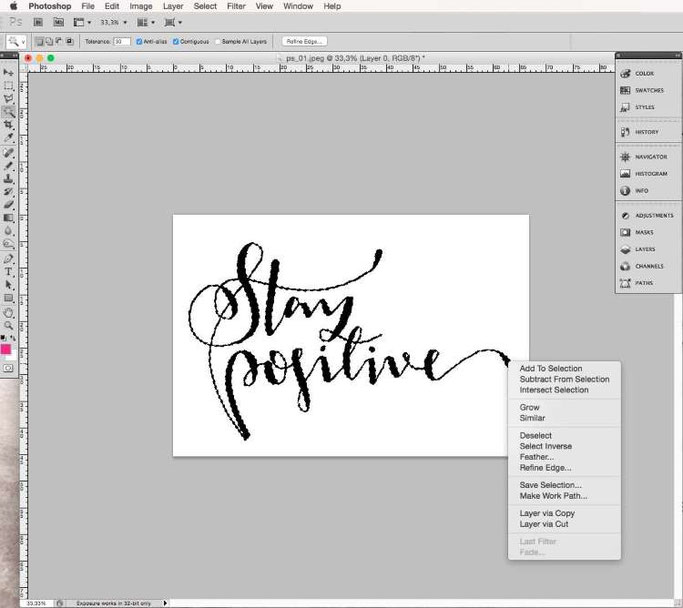This screenshot has height=608, width=683.
Task: Select the Blur tool
Action: coord(8,231)
